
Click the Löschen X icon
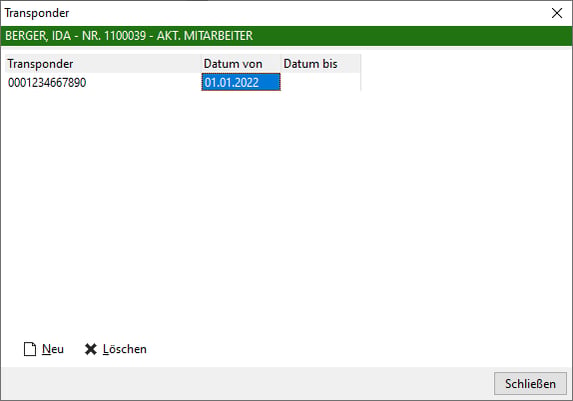pyautogui.click(x=91, y=349)
